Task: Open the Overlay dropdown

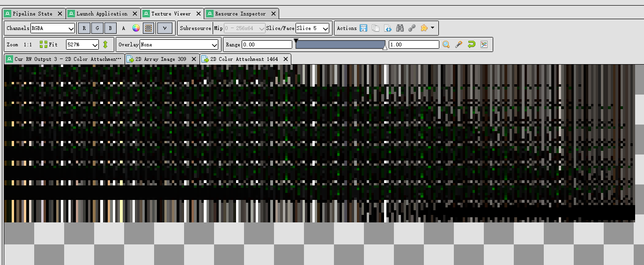Action: [x=179, y=44]
